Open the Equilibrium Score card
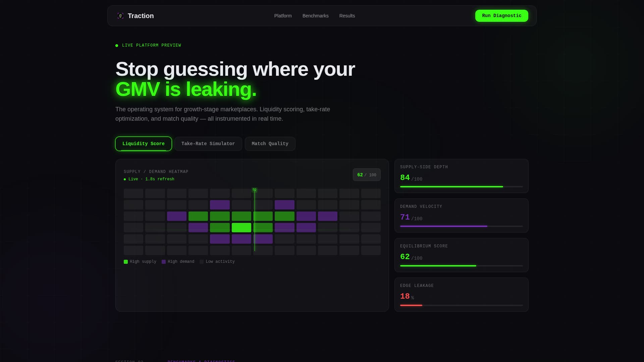 point(461,255)
